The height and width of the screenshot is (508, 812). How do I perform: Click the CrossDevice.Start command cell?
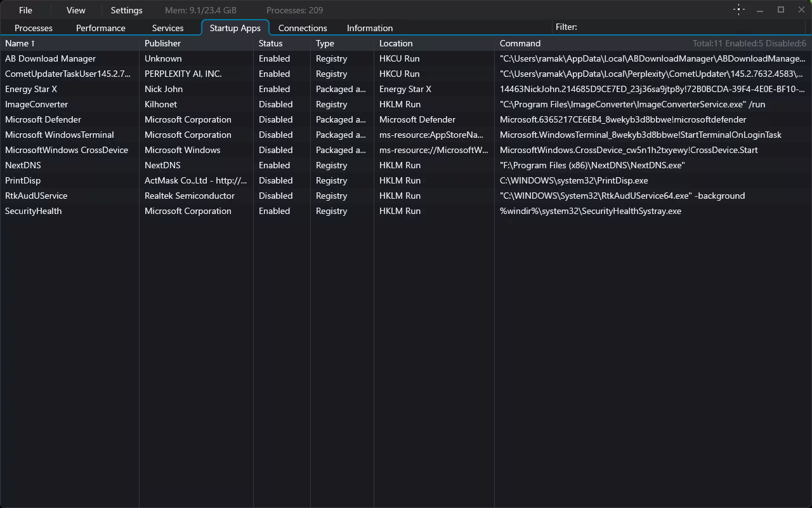tap(629, 150)
